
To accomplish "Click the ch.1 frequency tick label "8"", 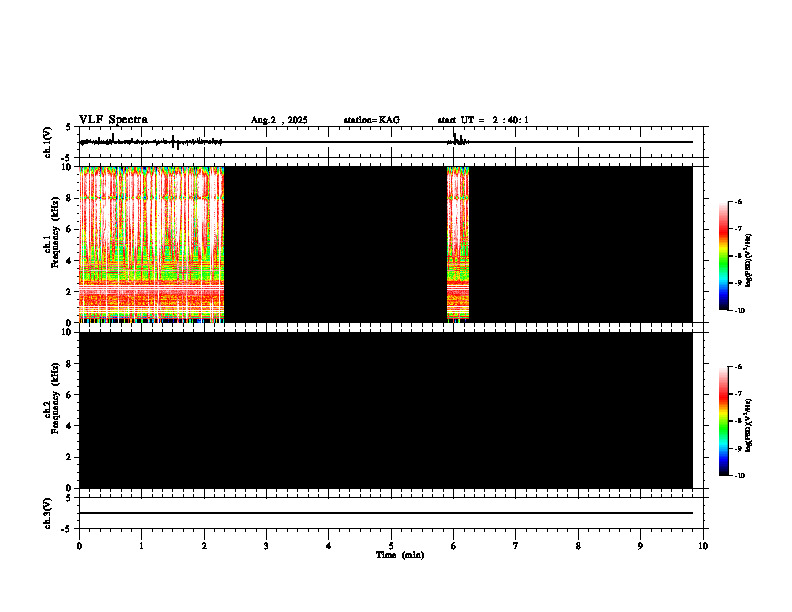I will tap(70, 198).
